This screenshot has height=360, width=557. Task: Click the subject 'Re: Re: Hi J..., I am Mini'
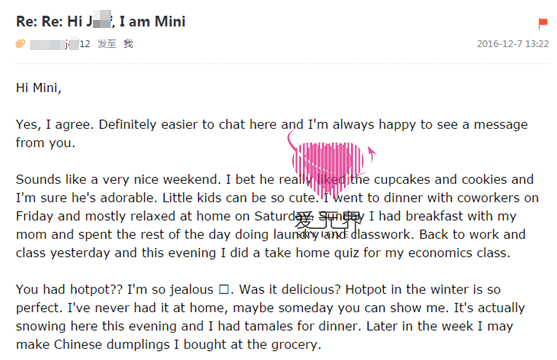pyautogui.click(x=101, y=21)
